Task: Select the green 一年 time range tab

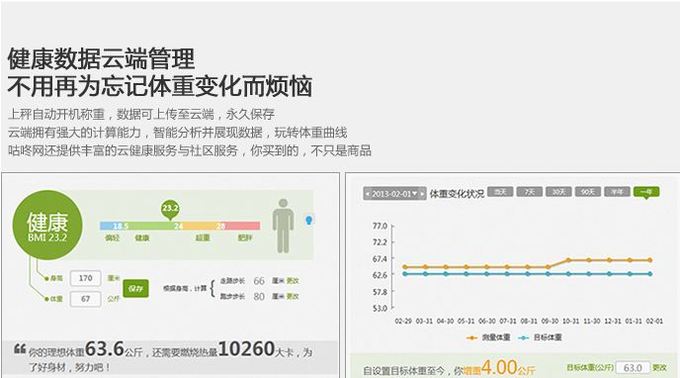Action: pos(646,192)
